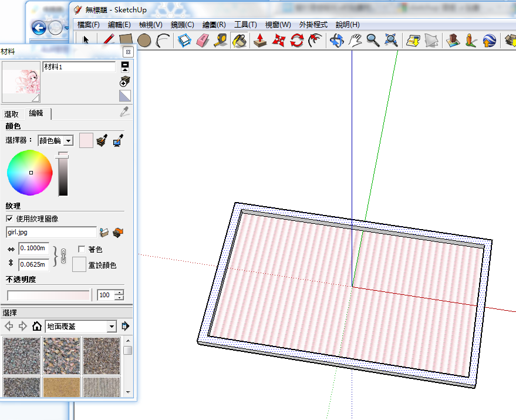Click the Zoom Extents tool
516x420 pixels.
point(391,41)
